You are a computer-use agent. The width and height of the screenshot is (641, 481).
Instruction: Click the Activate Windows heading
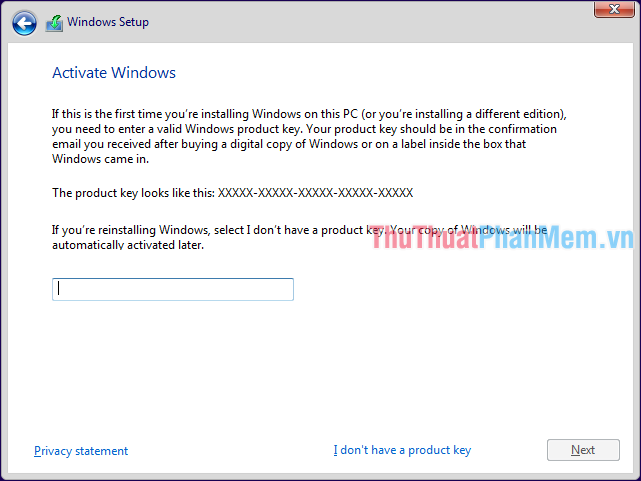pyautogui.click(x=114, y=73)
